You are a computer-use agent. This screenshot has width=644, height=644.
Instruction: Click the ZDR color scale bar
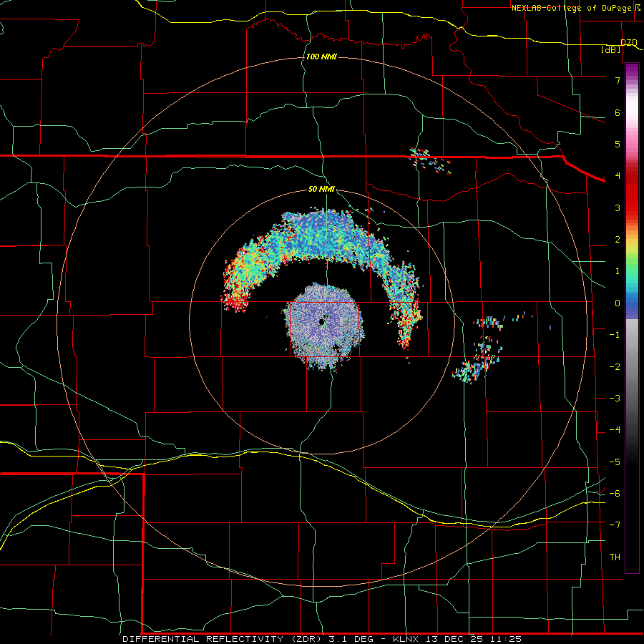pos(632,318)
